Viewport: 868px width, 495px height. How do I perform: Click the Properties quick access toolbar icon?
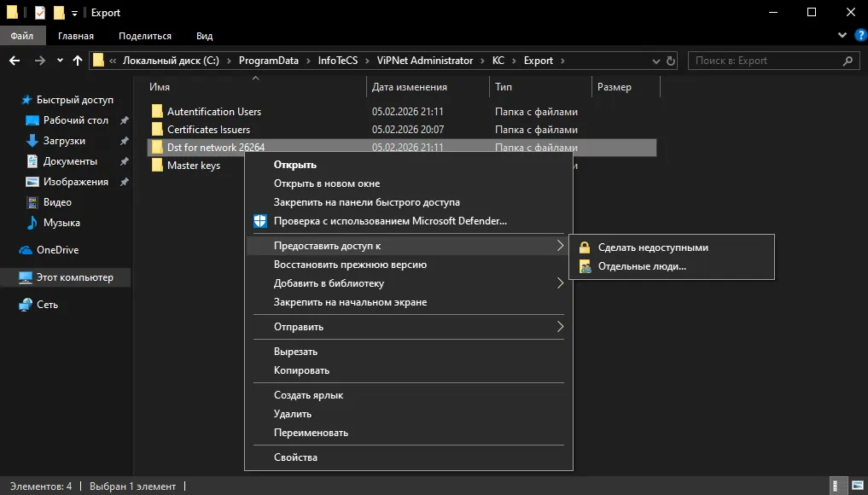click(40, 12)
